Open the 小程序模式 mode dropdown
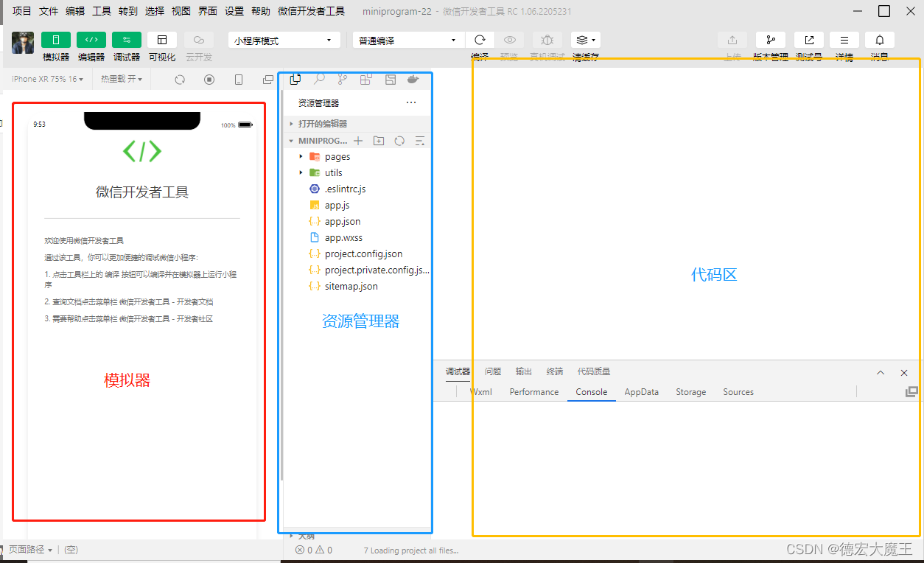This screenshot has width=924, height=563. click(x=284, y=41)
